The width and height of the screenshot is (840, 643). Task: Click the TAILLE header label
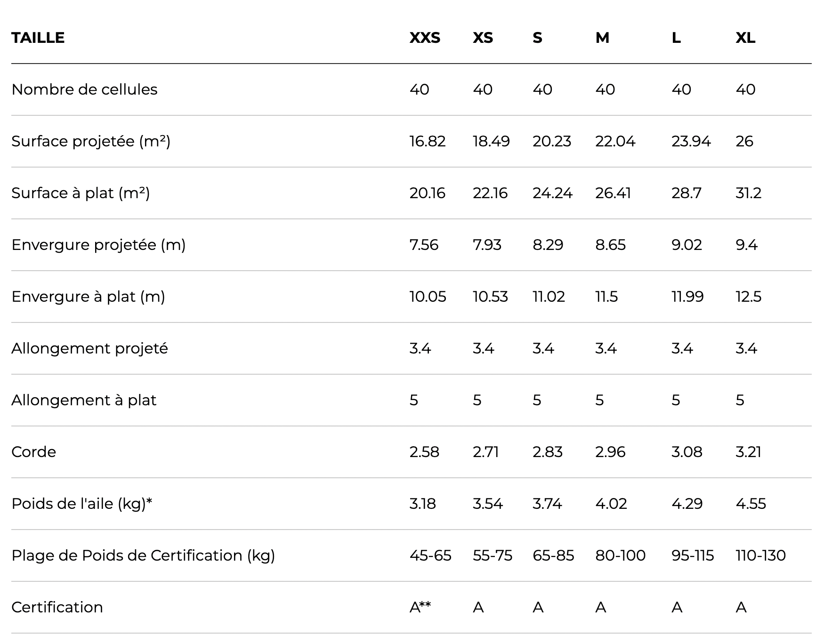(38, 38)
